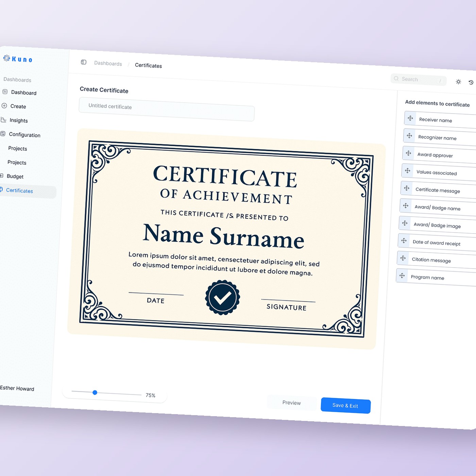Grab the Award/ Badge image move icon
This screenshot has height=476, width=476.
[x=405, y=223]
